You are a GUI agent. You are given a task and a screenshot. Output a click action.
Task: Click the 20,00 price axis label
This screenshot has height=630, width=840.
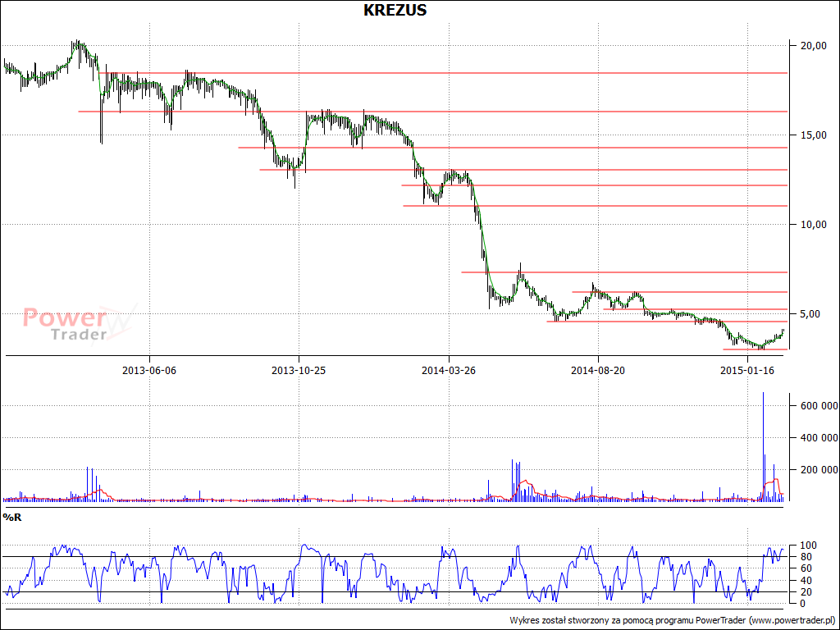point(813,46)
